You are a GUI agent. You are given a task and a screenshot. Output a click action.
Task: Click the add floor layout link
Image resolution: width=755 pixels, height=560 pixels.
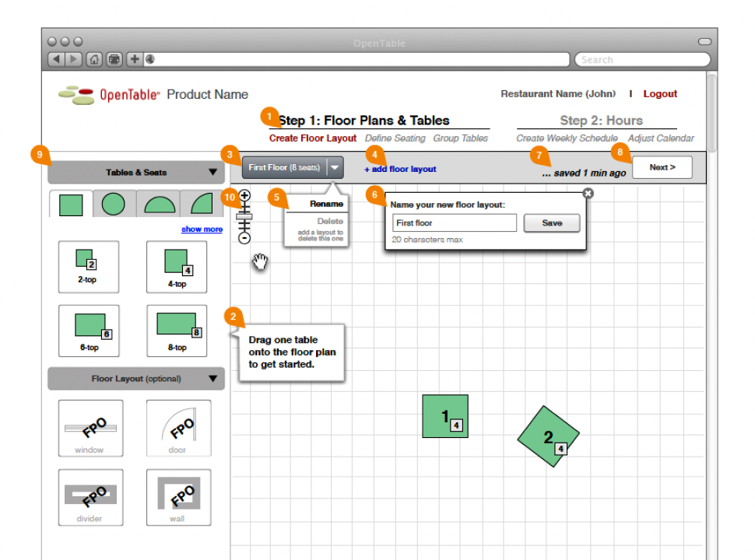(x=400, y=170)
